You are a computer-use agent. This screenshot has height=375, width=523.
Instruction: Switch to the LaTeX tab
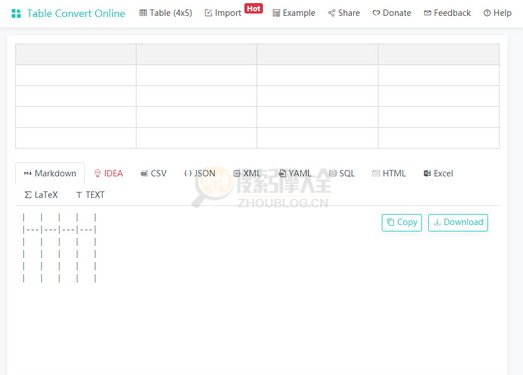(41, 195)
